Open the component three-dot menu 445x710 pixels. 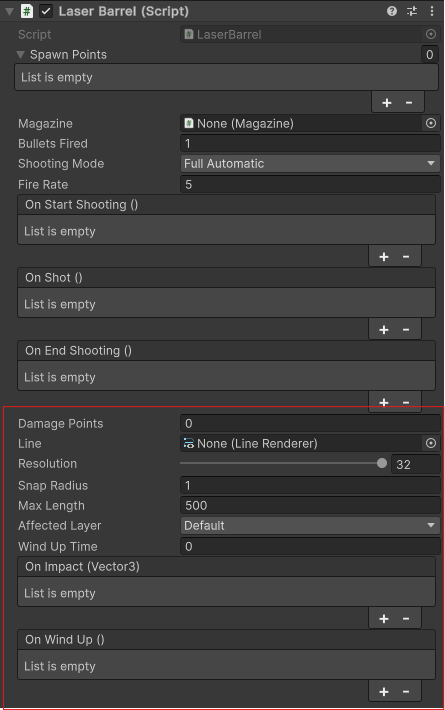point(432,11)
